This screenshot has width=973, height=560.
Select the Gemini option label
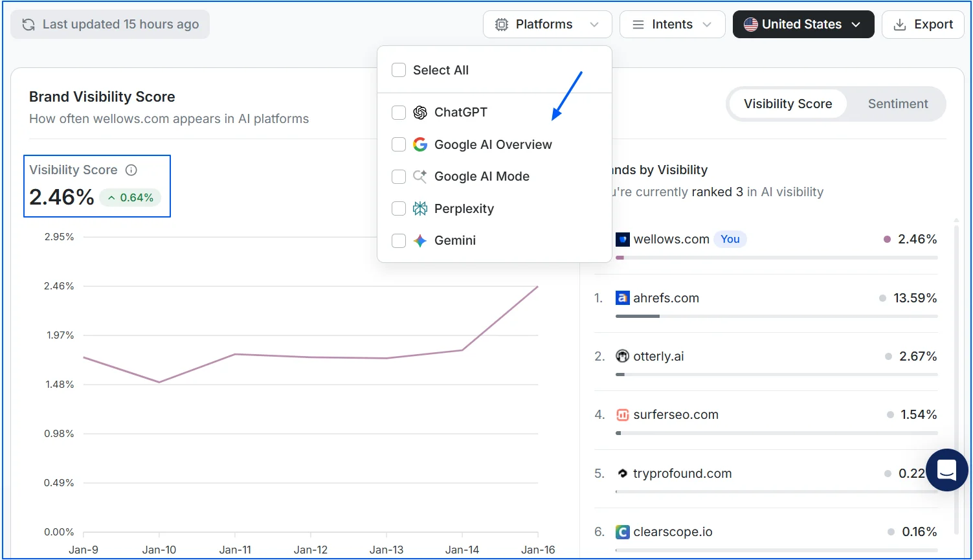455,240
